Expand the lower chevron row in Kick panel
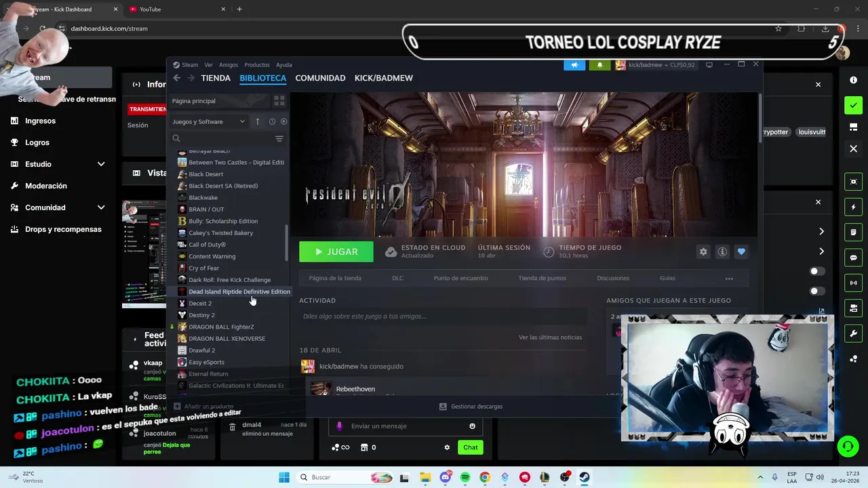 [x=821, y=251]
